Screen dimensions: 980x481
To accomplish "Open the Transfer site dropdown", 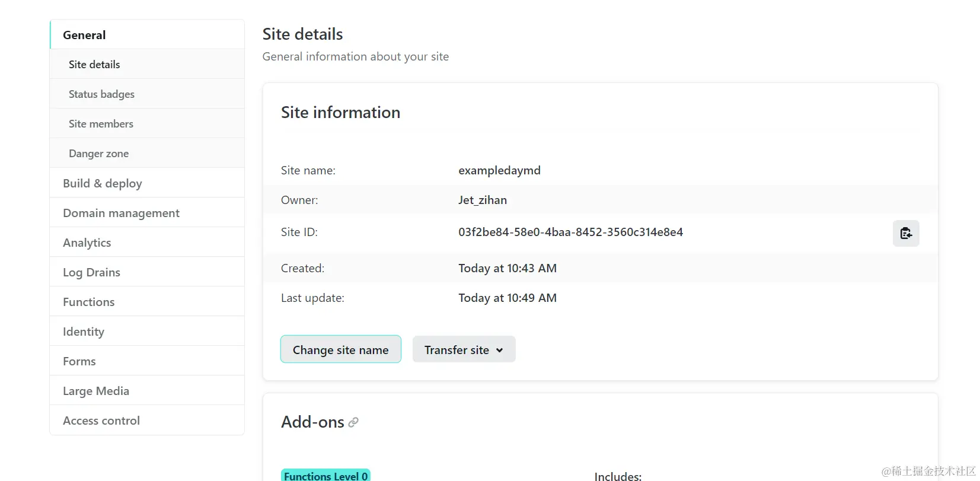I will coord(464,350).
